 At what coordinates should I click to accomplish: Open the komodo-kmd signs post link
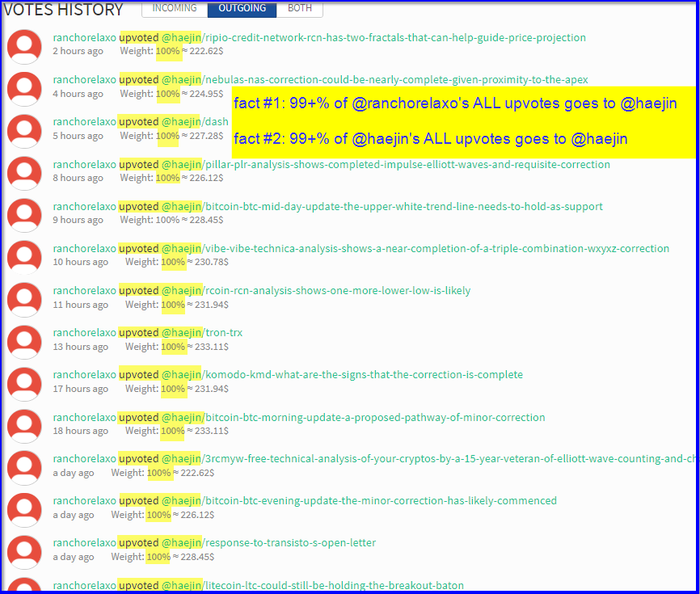342,374
